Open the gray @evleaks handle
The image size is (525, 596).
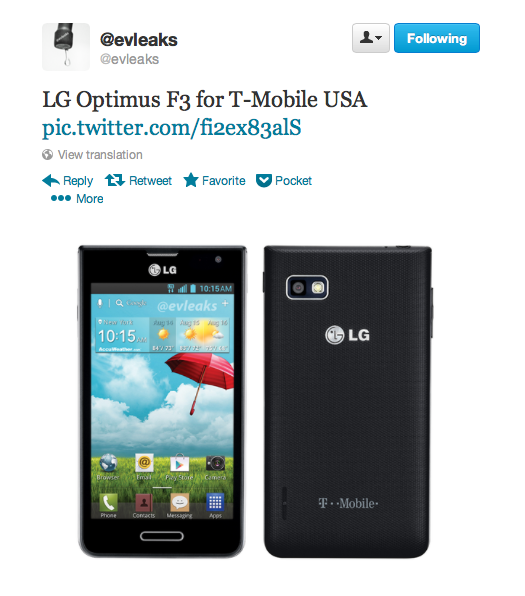[x=129, y=59]
